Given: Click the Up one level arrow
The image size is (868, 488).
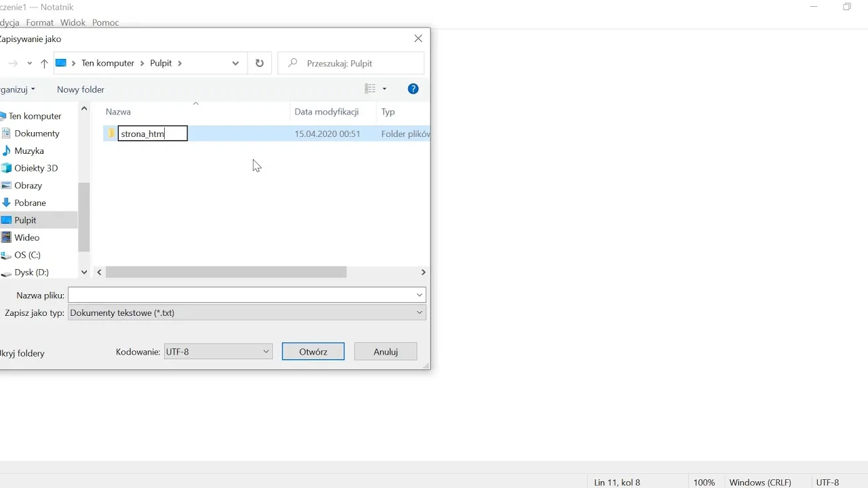Looking at the screenshot, I should tap(44, 64).
